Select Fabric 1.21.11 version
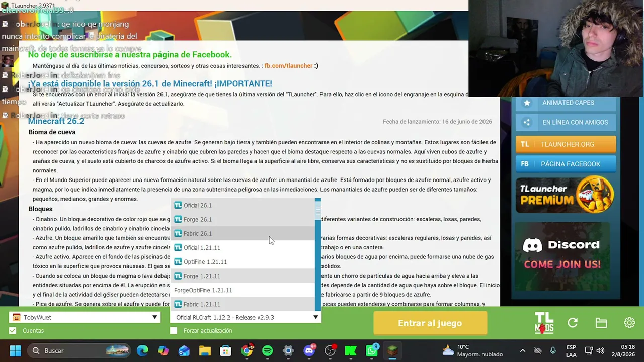The width and height of the screenshot is (644, 362). [243, 304]
